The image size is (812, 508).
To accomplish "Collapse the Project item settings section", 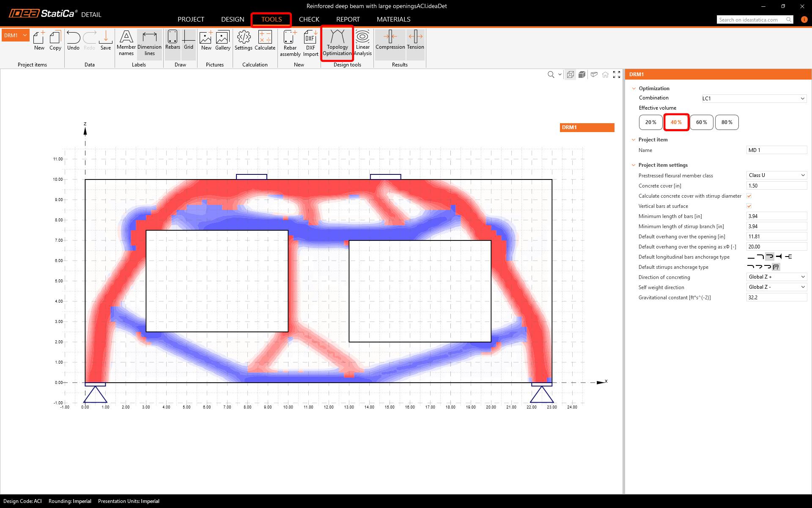I will click(x=634, y=165).
